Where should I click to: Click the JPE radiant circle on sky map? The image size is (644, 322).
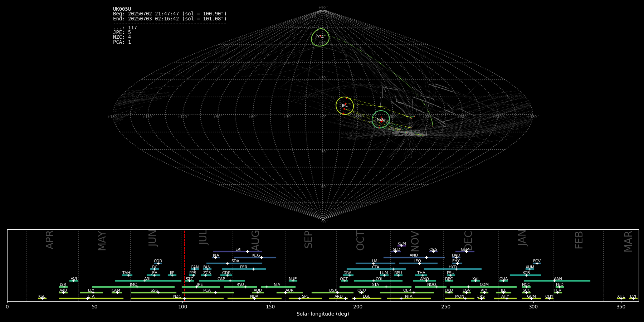[345, 106]
